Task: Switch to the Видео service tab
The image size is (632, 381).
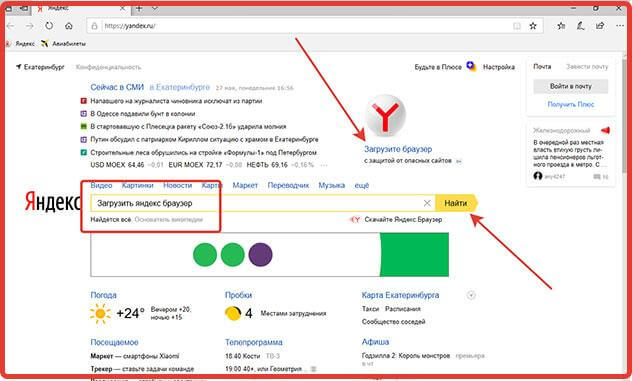Action: coord(101,185)
